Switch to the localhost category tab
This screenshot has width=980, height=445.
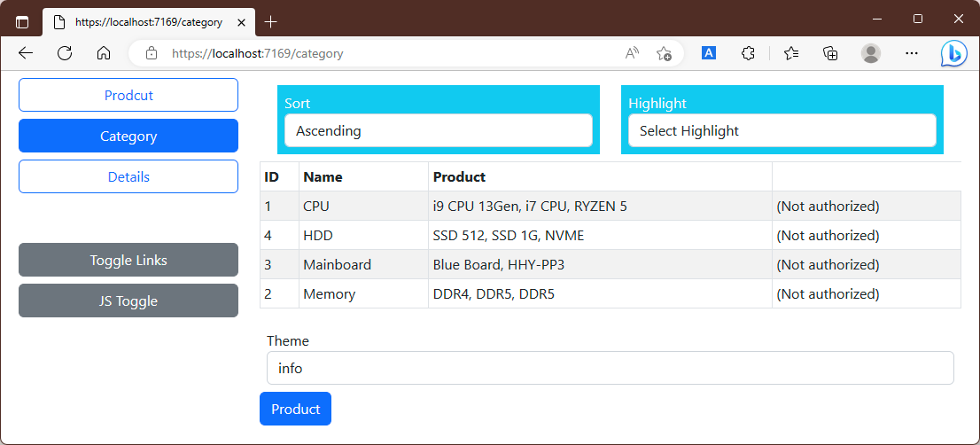(x=149, y=22)
